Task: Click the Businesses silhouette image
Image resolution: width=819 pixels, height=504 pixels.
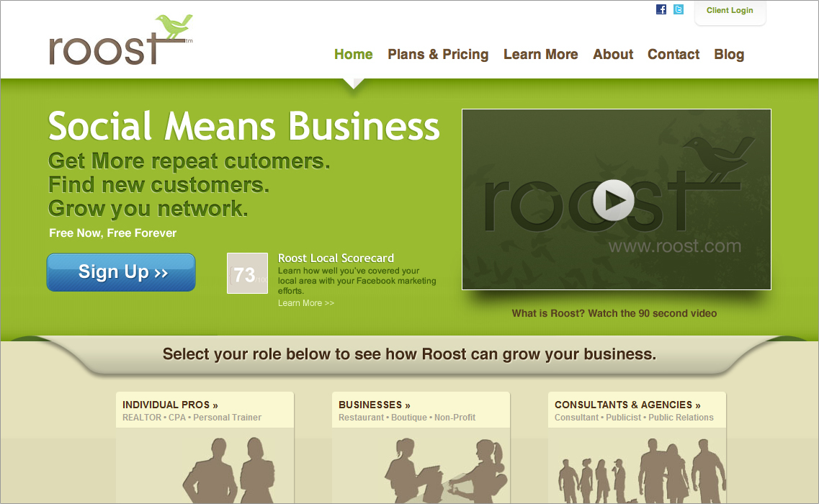Action: 446,471
